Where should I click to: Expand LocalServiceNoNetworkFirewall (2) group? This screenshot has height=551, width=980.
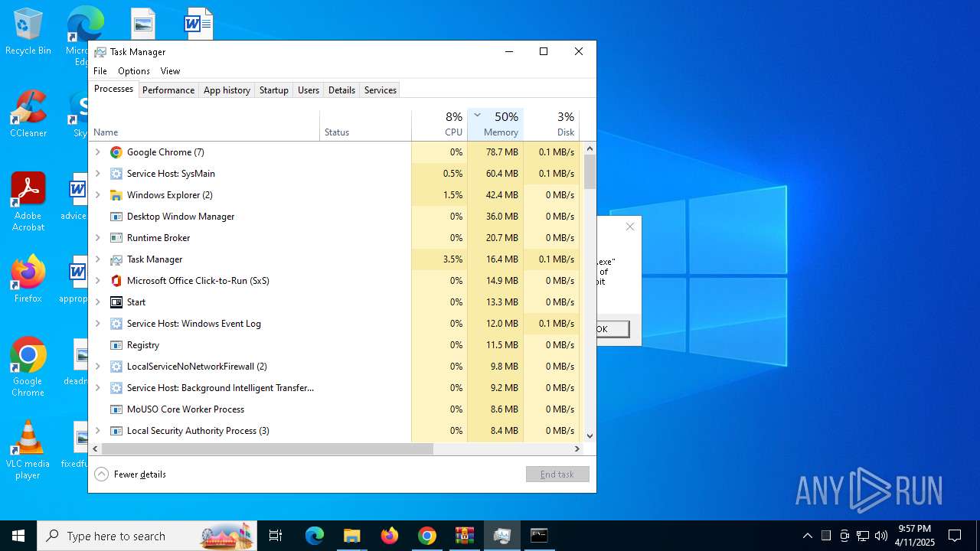(97, 367)
